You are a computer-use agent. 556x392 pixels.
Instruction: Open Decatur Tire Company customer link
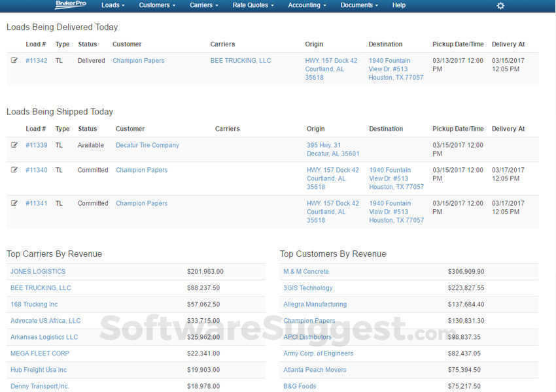pyautogui.click(x=147, y=145)
